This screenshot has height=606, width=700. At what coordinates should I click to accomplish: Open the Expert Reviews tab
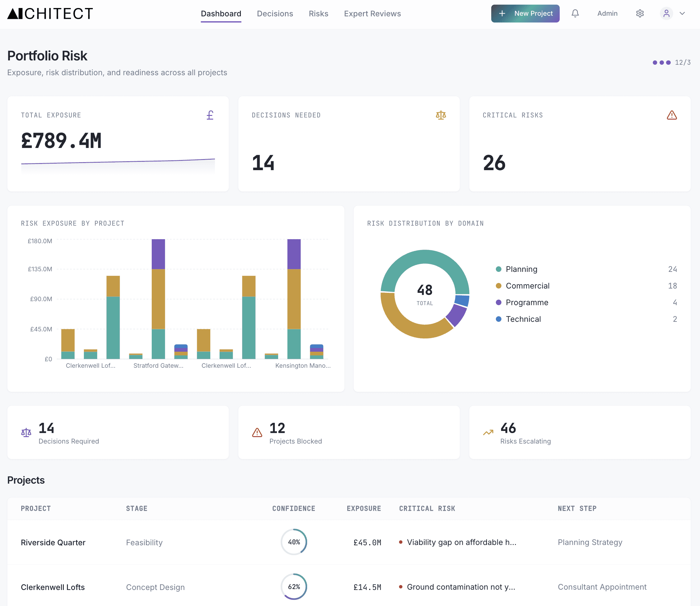(372, 14)
